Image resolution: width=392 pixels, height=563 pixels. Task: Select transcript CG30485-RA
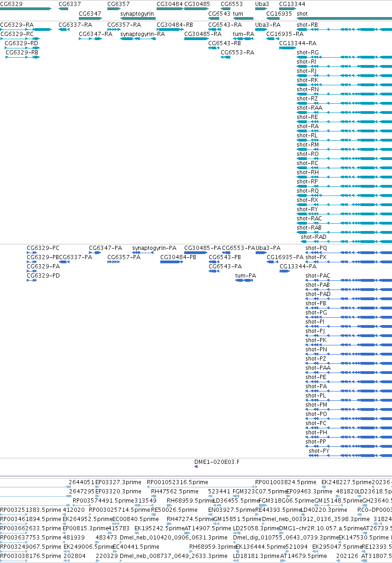[203, 34]
